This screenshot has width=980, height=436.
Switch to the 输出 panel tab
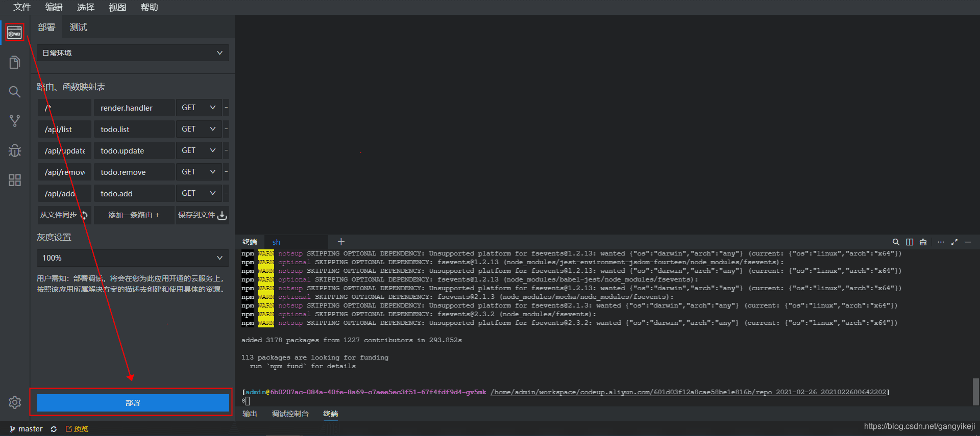click(250, 414)
